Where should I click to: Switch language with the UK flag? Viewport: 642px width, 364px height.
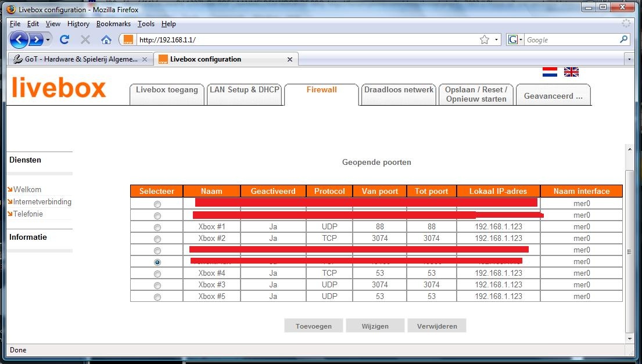pos(571,73)
